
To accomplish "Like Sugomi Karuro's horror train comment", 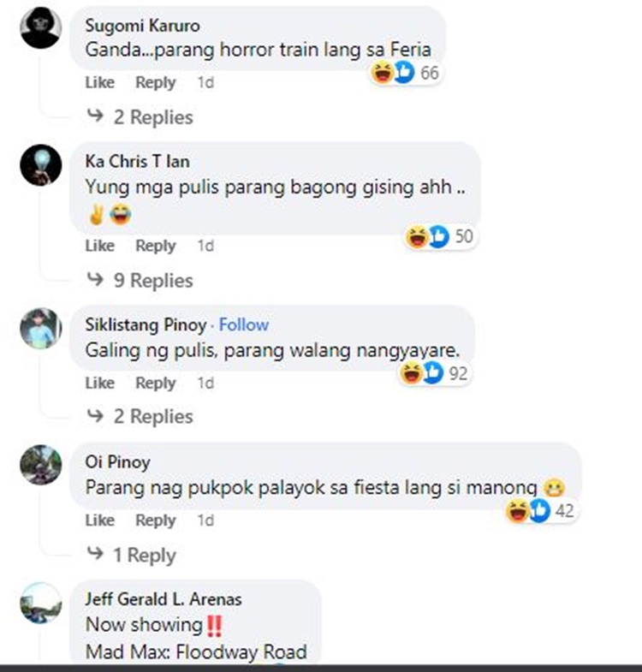I will coord(100,82).
